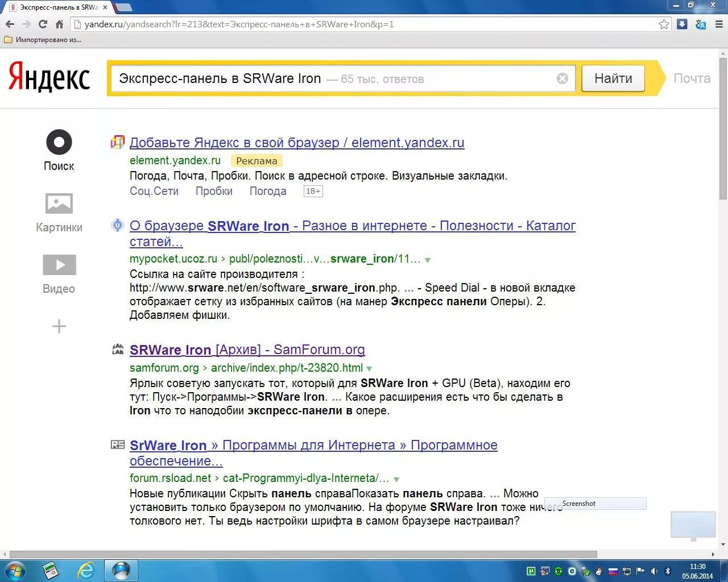This screenshot has height=582, width=728.
Task: Open the Почта mail link
Action: [x=692, y=78]
